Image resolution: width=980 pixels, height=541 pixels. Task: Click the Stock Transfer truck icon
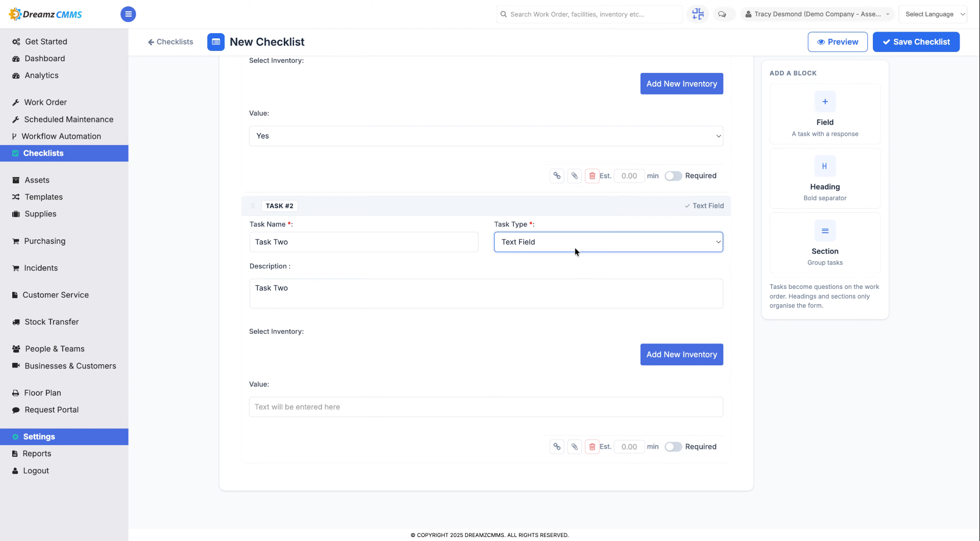tap(16, 322)
